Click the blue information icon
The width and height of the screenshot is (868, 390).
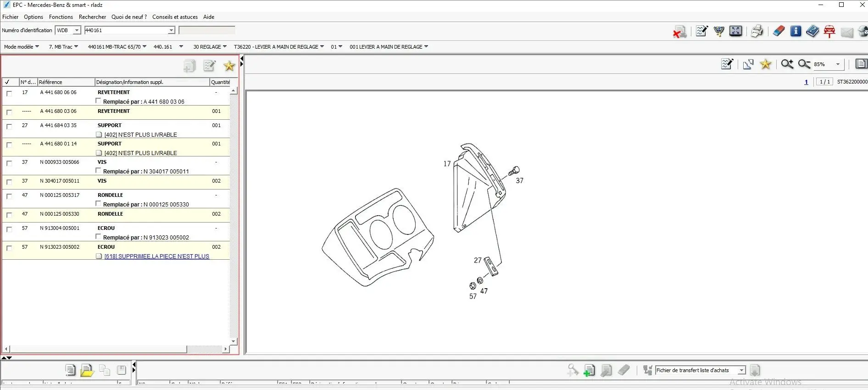[x=796, y=31]
